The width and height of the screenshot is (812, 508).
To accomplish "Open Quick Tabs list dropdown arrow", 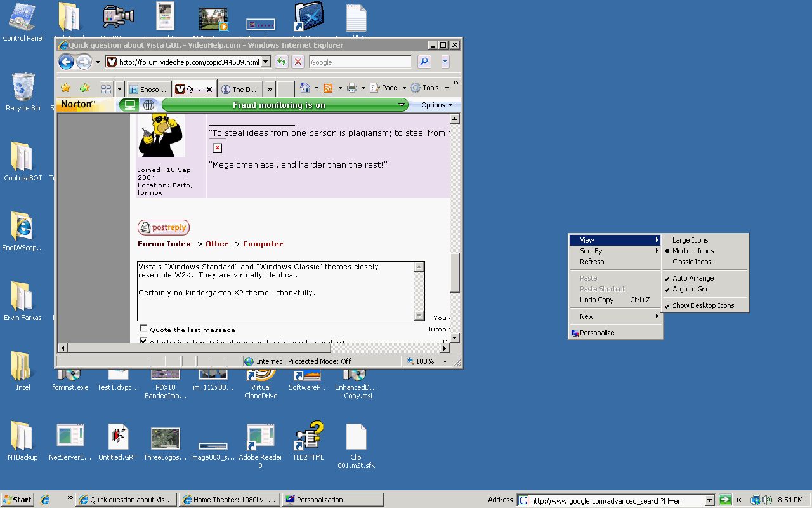I will pos(119,89).
